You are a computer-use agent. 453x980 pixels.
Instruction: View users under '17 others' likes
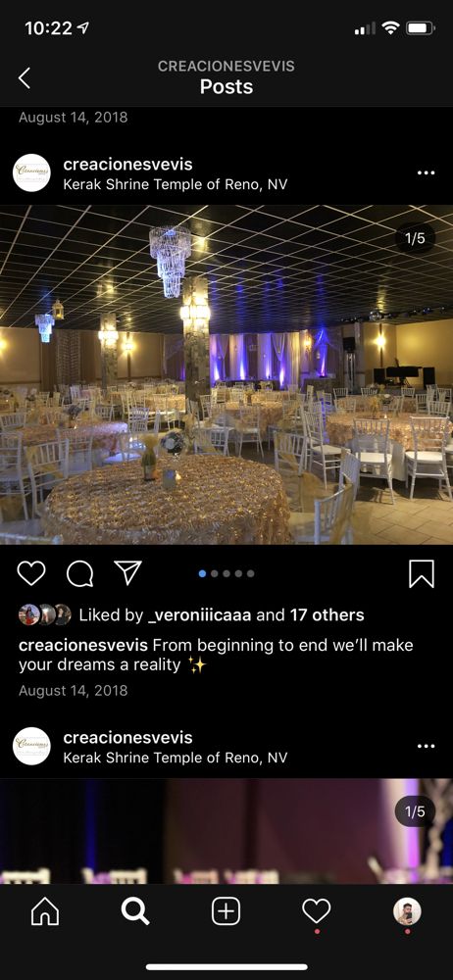click(x=327, y=615)
